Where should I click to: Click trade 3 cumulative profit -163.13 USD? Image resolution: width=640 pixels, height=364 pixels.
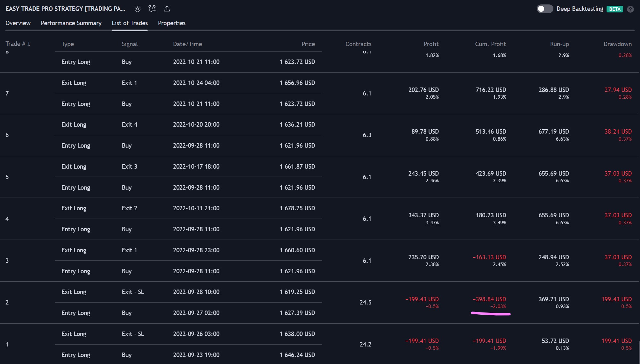click(489, 257)
